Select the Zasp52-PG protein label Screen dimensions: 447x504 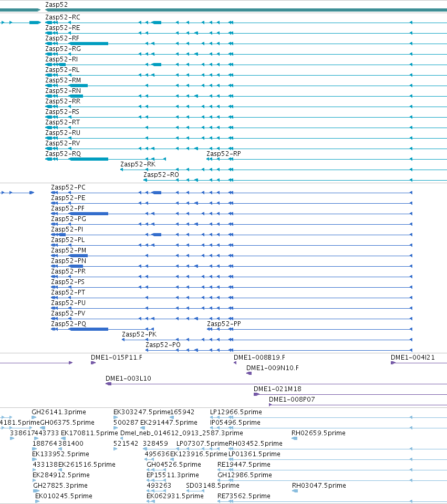click(x=68, y=219)
